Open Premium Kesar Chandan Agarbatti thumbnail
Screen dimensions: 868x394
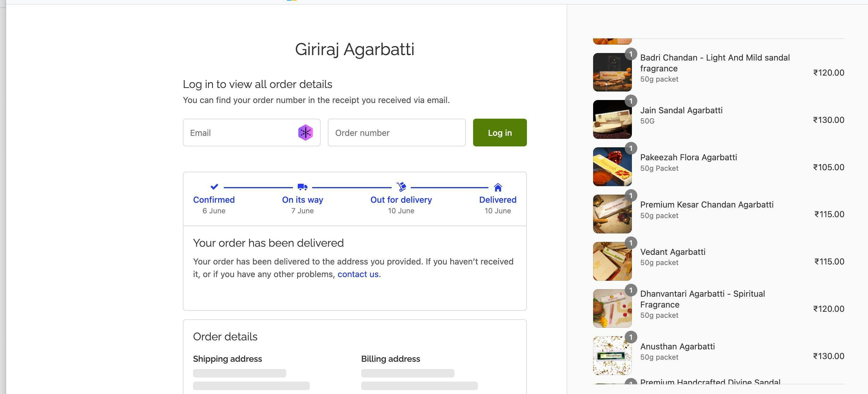pos(612,214)
